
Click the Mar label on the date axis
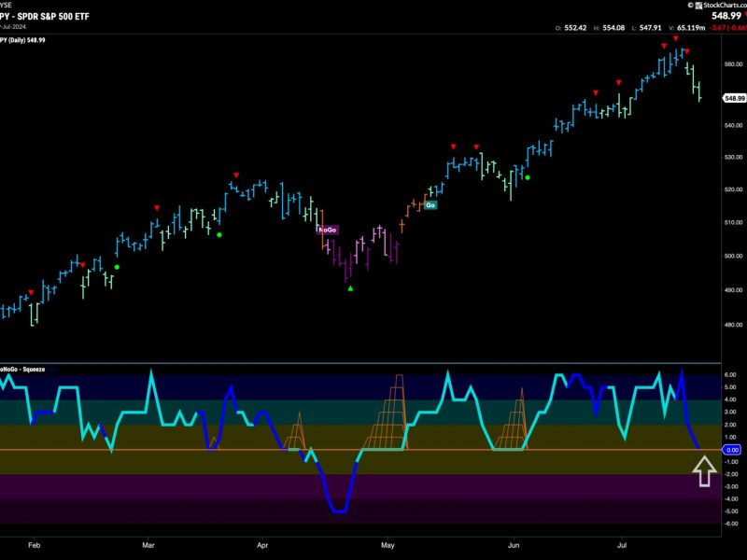148,545
